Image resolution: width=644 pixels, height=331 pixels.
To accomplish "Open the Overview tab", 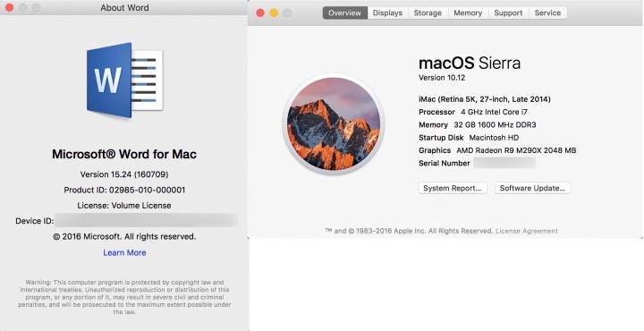I will [x=344, y=13].
